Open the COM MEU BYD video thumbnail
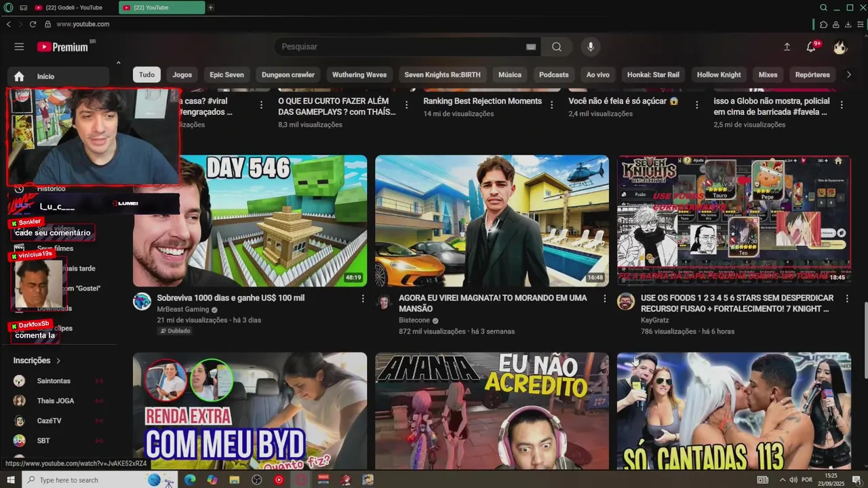Screen dimensions: 868x488 tap(250, 411)
